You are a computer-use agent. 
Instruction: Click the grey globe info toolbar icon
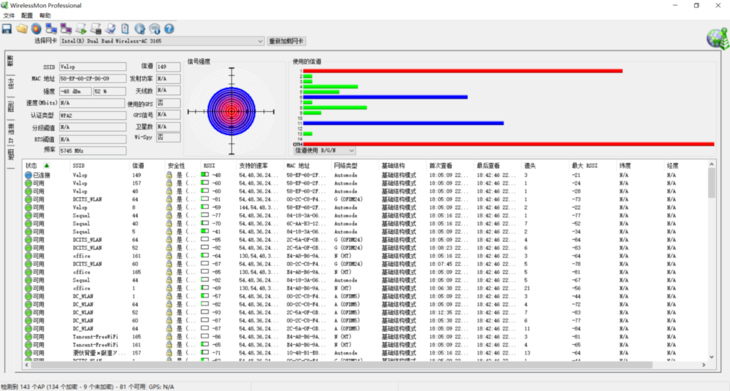pyautogui.click(x=155, y=29)
